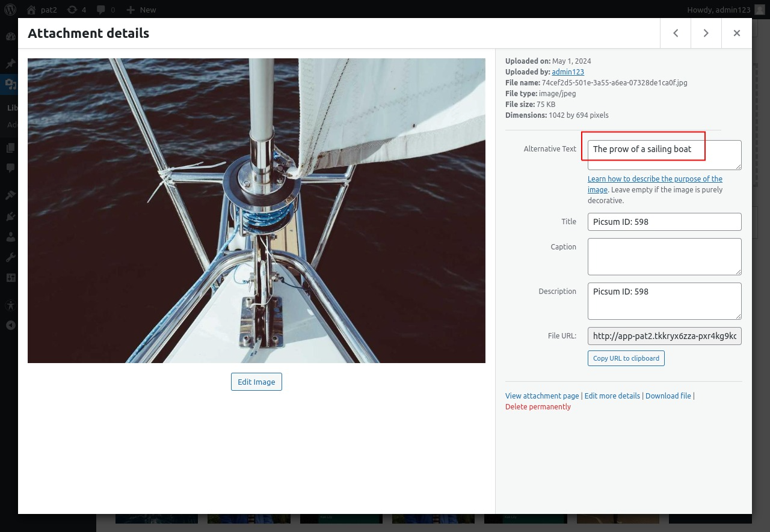Visit site via the pat2 home icon
Screen dimensions: 770x532
42,10
